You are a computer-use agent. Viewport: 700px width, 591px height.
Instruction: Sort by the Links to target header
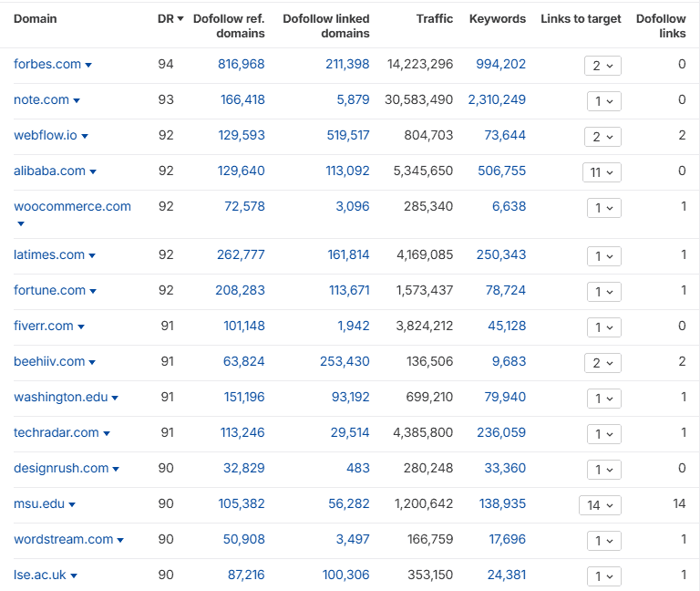[x=581, y=19]
